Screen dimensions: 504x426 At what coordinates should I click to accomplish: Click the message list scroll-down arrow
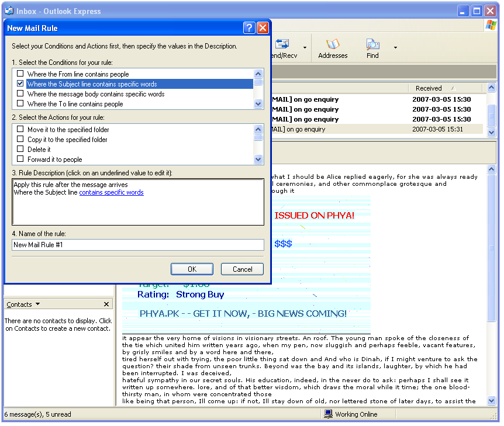pyautogui.click(x=492, y=132)
